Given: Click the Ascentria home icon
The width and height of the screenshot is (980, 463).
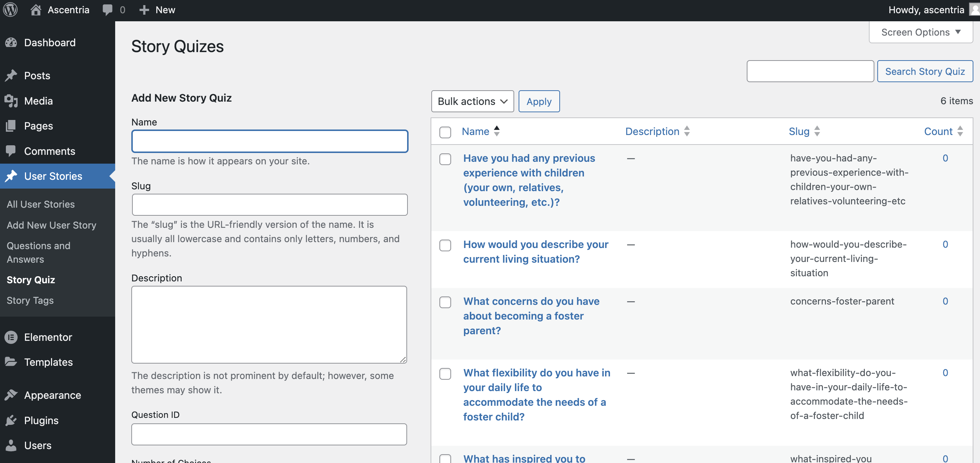Looking at the screenshot, I should click(36, 10).
